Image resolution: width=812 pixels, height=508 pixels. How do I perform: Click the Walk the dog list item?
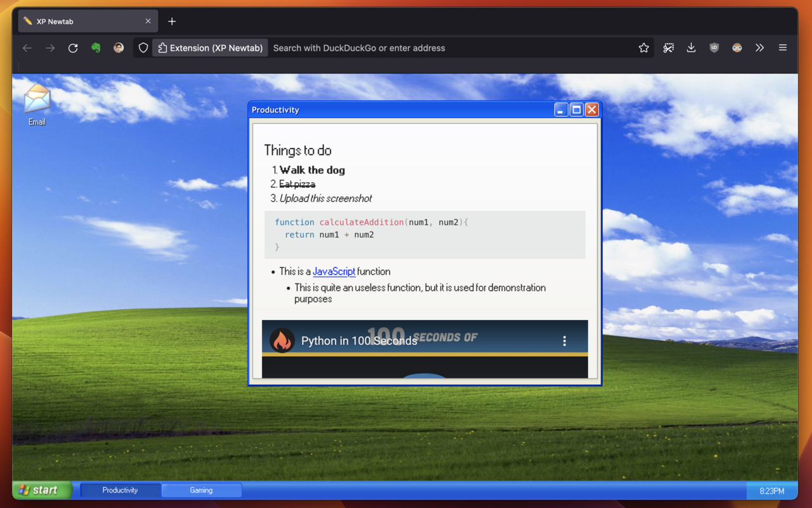point(312,170)
